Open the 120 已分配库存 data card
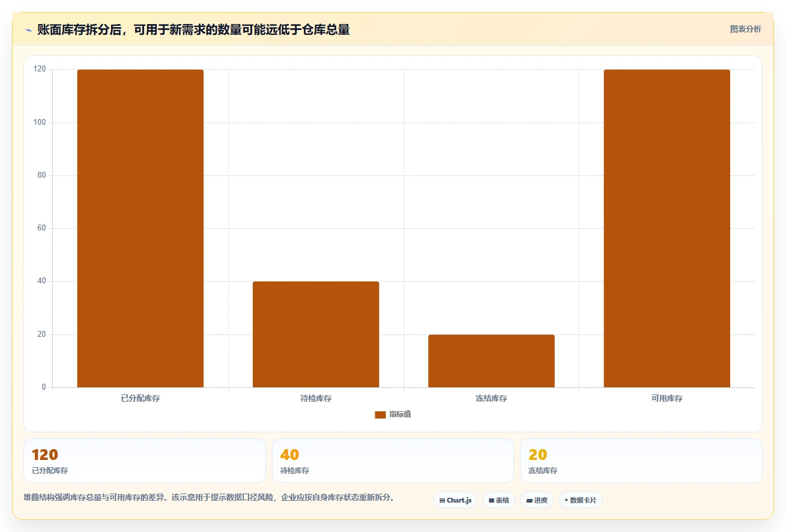This screenshot has height=532, width=786. point(145,461)
